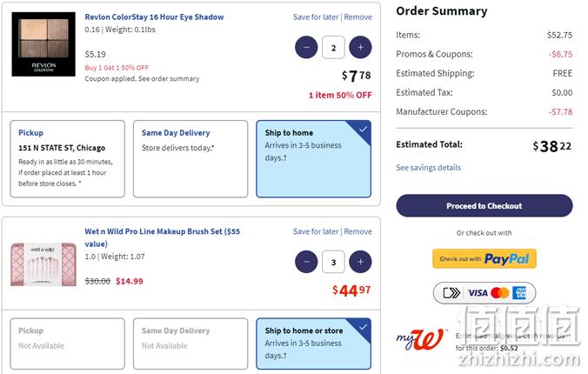The image size is (588, 374).
Task: Click minus button for Wet n Wild Brush Set
Action: pyautogui.click(x=306, y=261)
